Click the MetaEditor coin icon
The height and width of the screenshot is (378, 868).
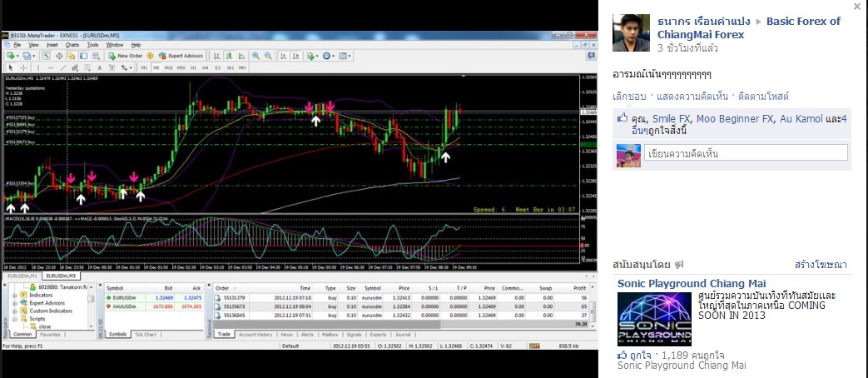pyautogui.click(x=150, y=56)
